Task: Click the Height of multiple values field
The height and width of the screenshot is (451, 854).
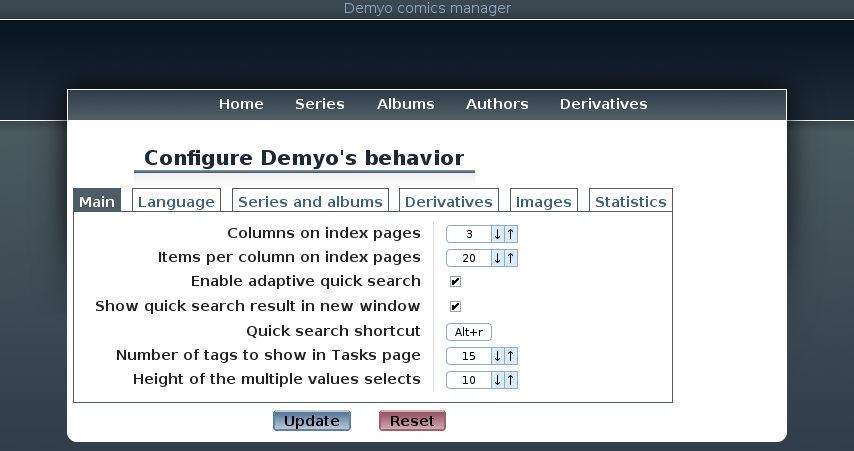Action: point(469,380)
